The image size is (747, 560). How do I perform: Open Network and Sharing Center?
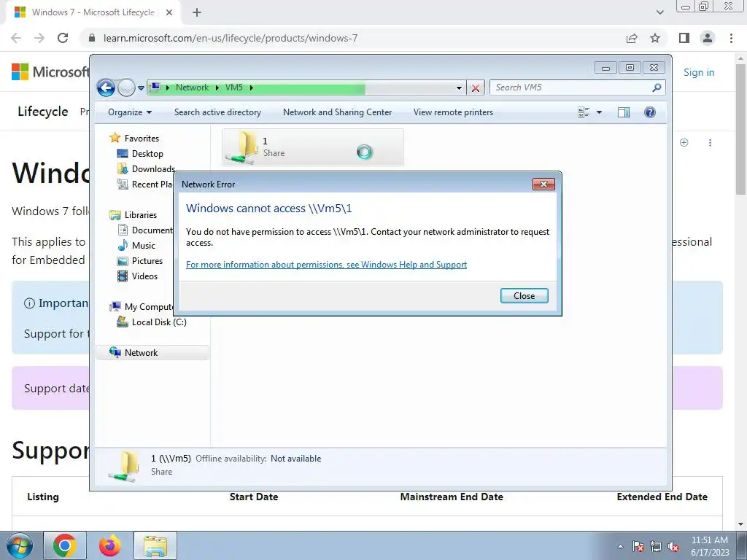click(x=337, y=112)
